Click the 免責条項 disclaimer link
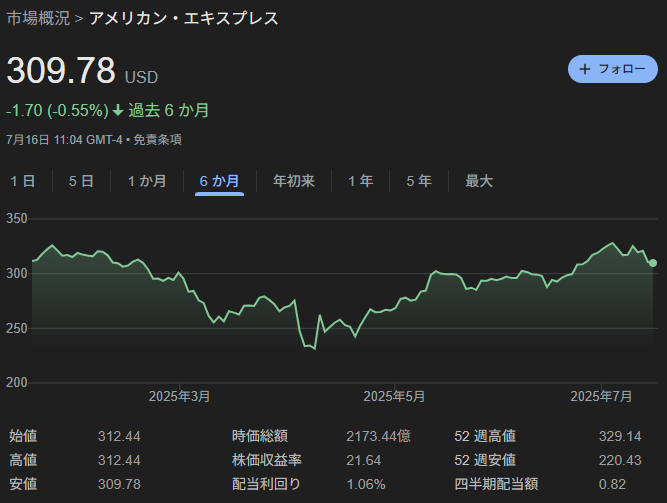667x503 pixels. pos(157,140)
